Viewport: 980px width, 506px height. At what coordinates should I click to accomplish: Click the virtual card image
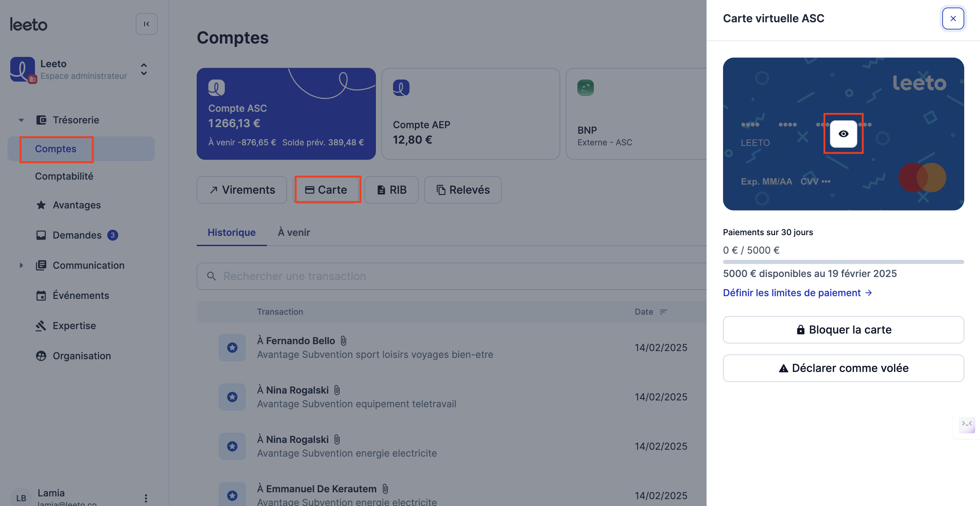843,134
